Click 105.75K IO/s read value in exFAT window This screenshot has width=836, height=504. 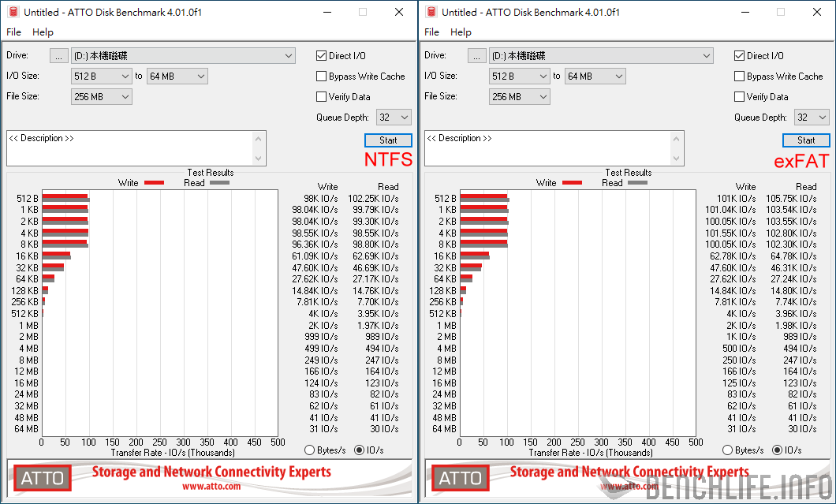pos(791,199)
